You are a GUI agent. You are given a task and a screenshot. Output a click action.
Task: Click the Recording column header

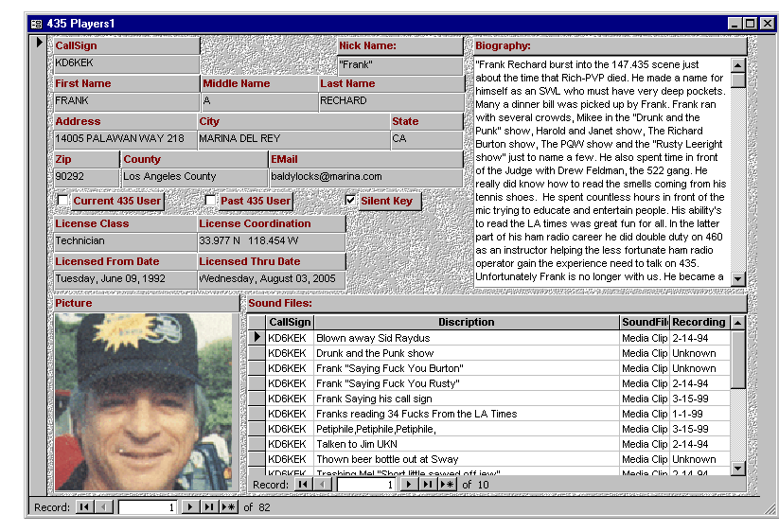click(700, 322)
